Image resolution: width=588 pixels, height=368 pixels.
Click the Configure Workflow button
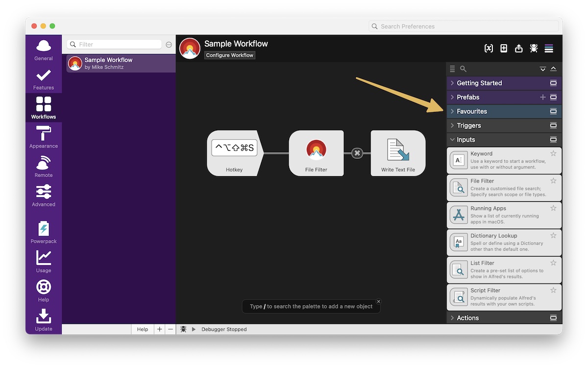coord(230,55)
